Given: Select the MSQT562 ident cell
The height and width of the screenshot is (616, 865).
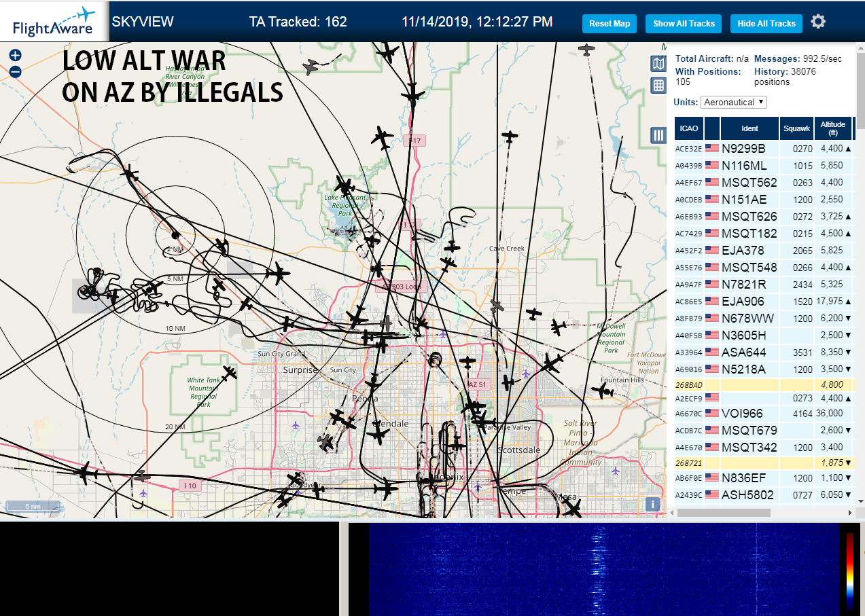Looking at the screenshot, I should [749, 182].
